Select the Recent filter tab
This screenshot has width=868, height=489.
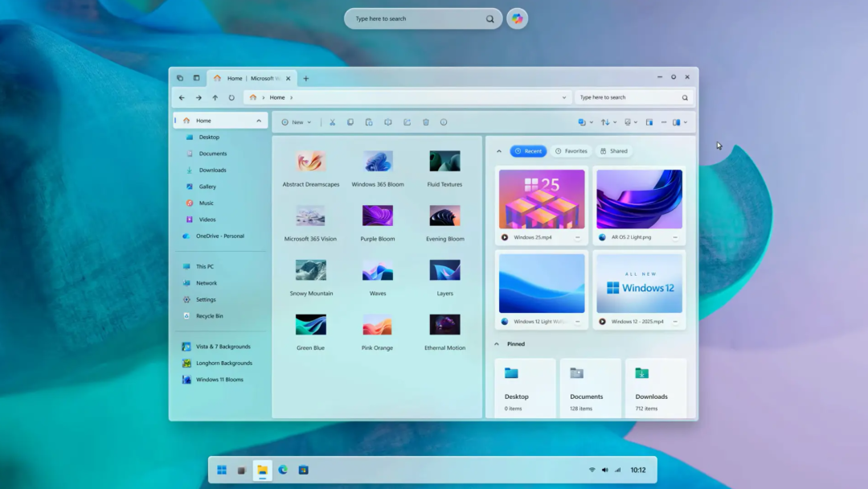pos(528,151)
